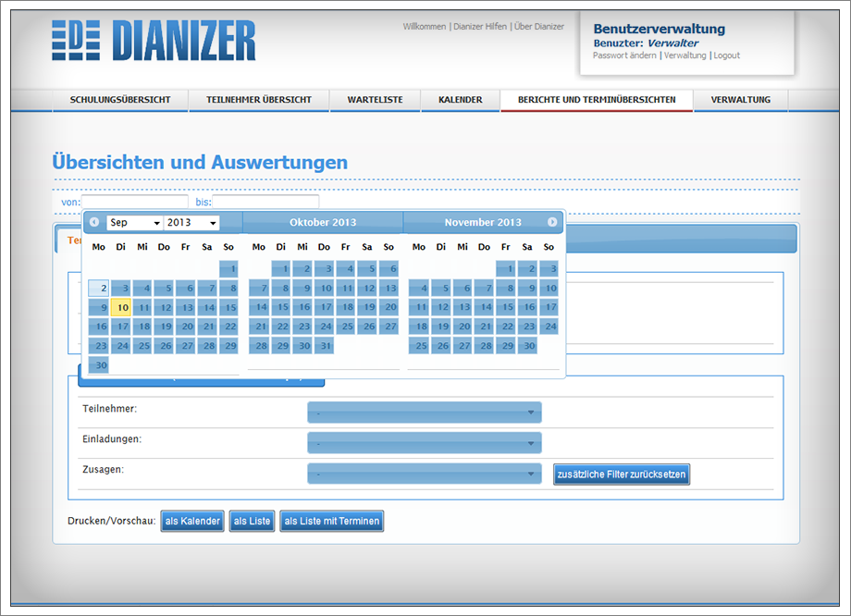Select October 31 in calendar
This screenshot has width=851, height=616.
coord(324,346)
